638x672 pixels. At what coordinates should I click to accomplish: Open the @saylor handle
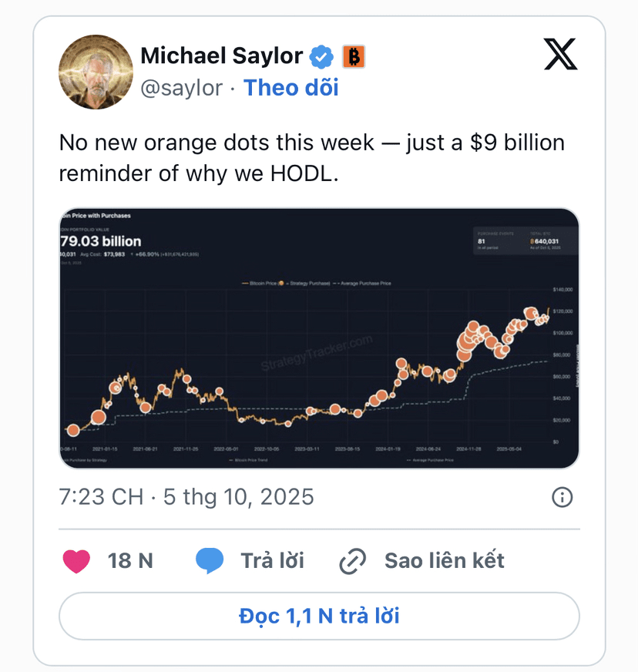pos(181,88)
